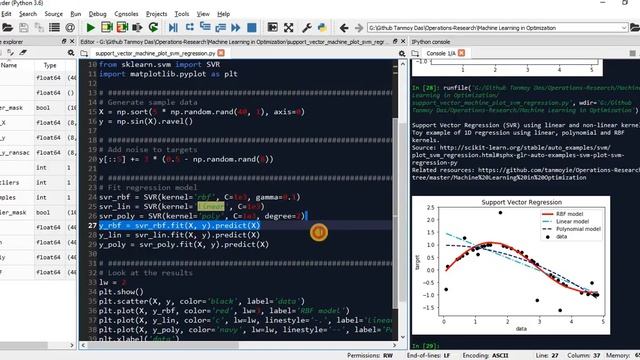Open working directory path dropdown
This screenshot has height=360, width=640.
[624, 28]
